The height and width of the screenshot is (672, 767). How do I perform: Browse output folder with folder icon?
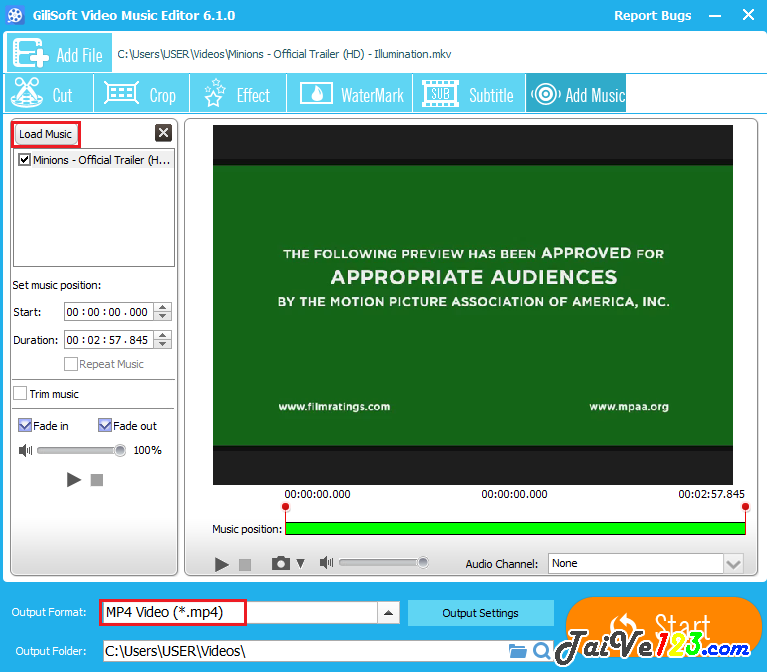[518, 651]
